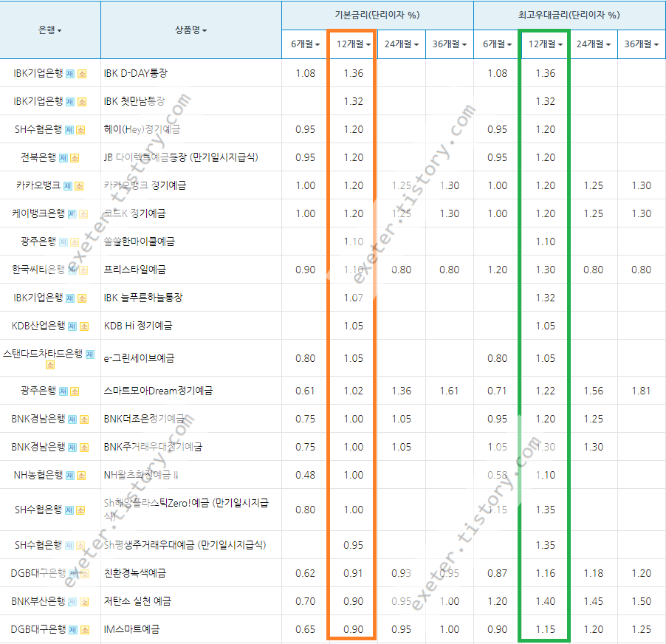The image size is (666, 644).
Task: Click the 소 badge in BNK주거래우대정기예금 row
Action: coord(84,448)
